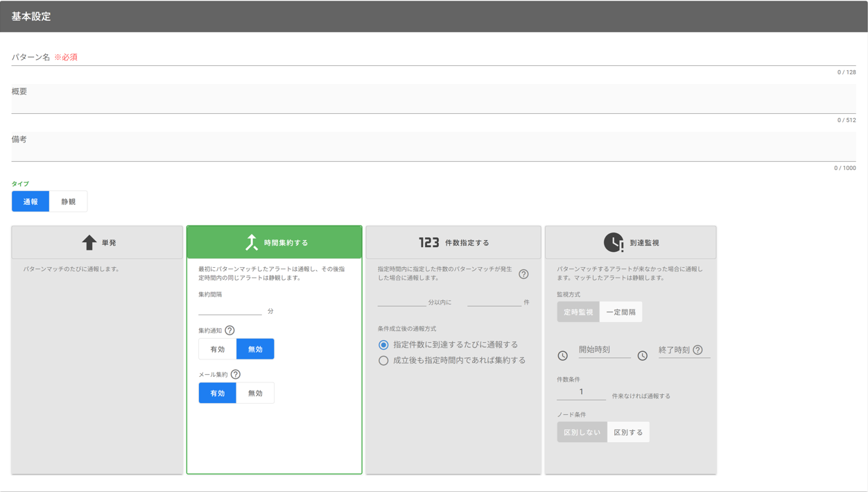Viewport: 868px width, 492px height.
Task: Click help icon beside 終了時刻
Action: [x=697, y=350]
